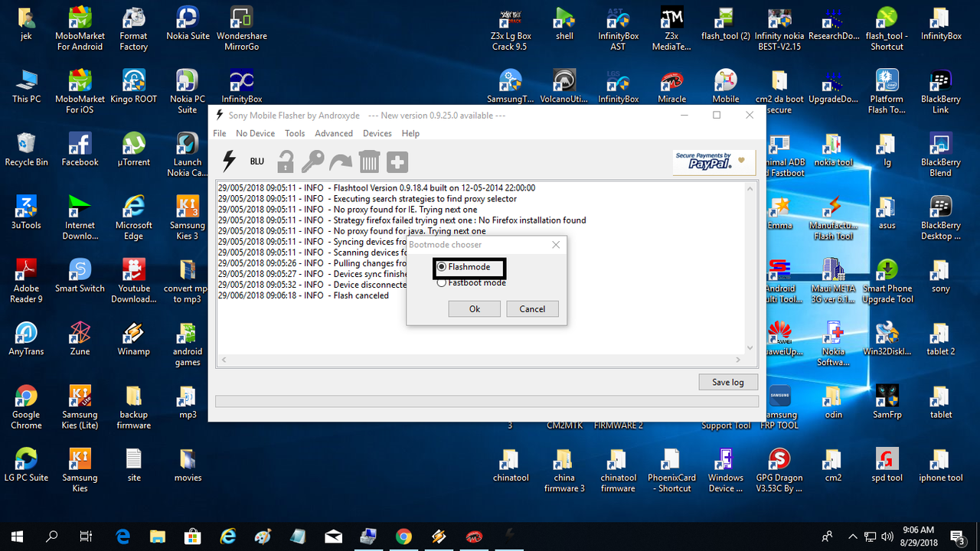Select the Platform Flash Tool desktop icon

(x=887, y=91)
